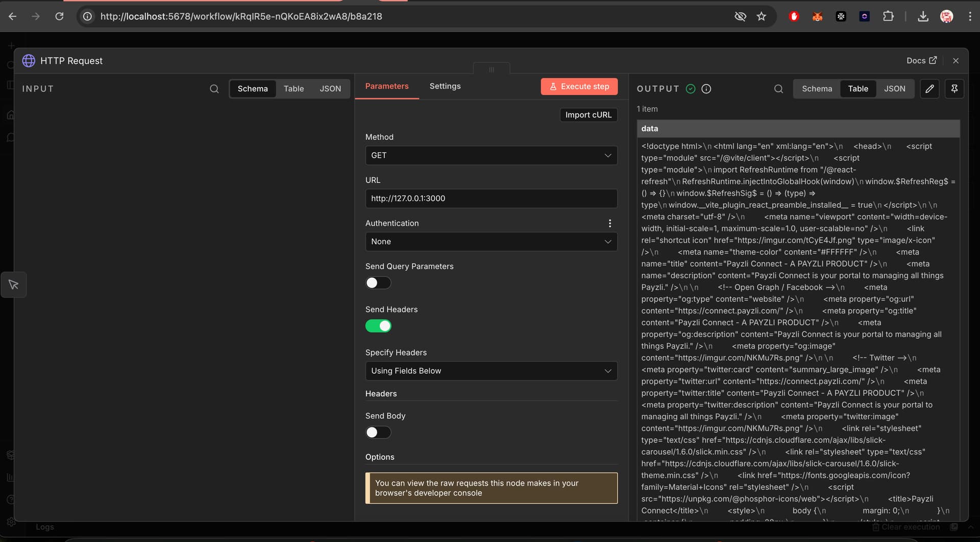
Task: Switch to the Settings tab
Action: [445, 86]
